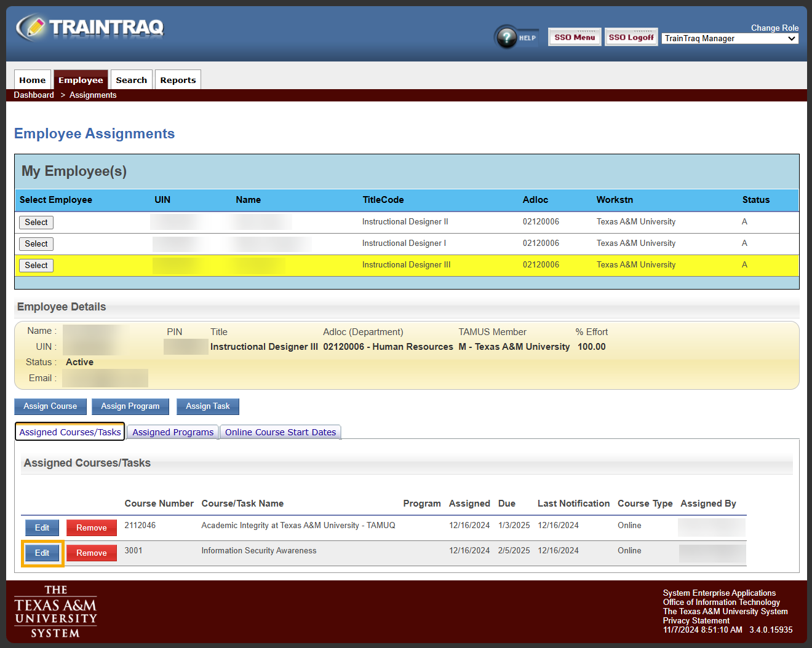Switch to the Assigned Programs tab

click(x=172, y=432)
